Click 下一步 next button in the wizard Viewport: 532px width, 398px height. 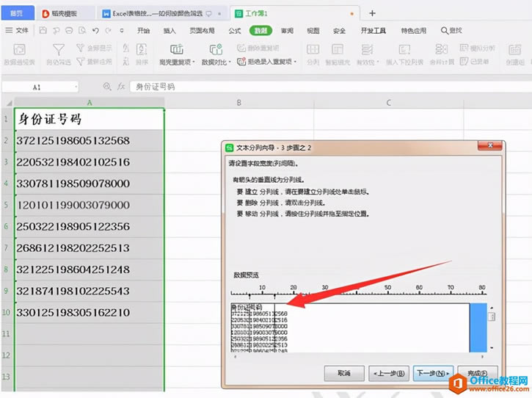coord(433,373)
